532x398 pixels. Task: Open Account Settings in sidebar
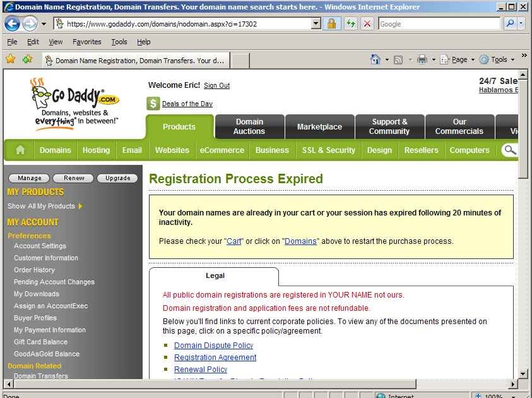(x=40, y=246)
